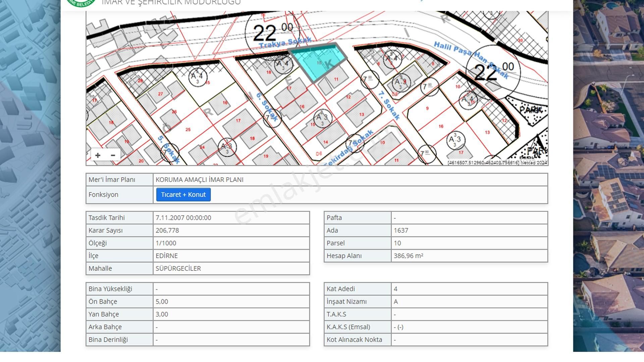Click the T.A.K.S label cell
Image resolution: width=644 pixels, height=362 pixels.
click(x=358, y=314)
